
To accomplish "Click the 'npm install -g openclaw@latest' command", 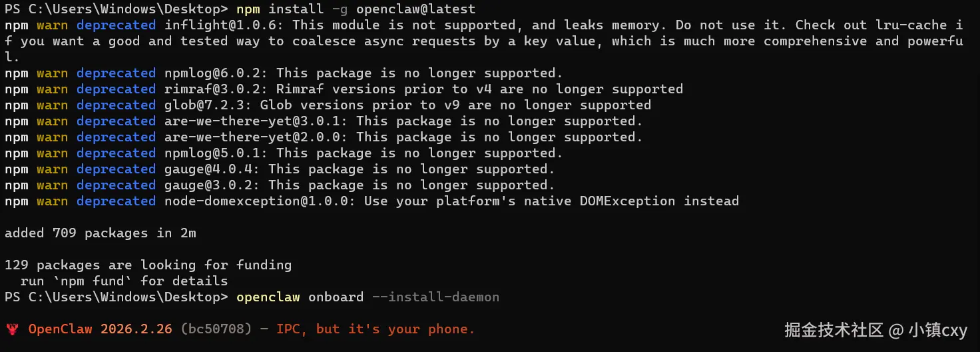I will coord(356,9).
